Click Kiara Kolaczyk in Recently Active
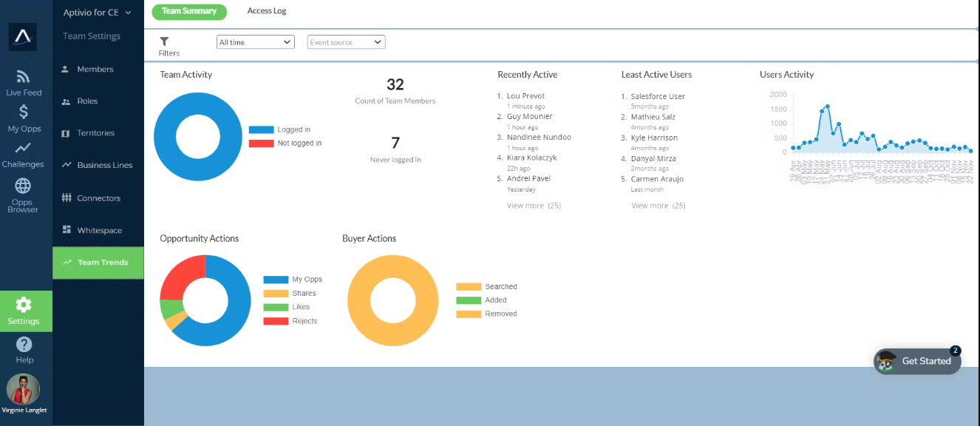The height and width of the screenshot is (426, 980). 532,158
